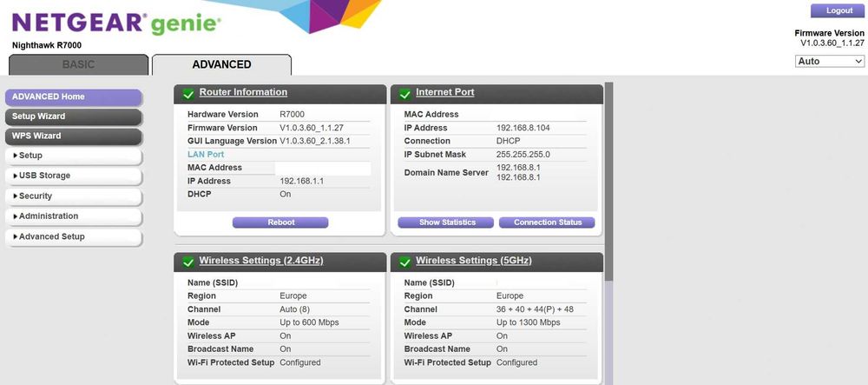Open ADVANCED Home in the sidebar
The height and width of the screenshot is (385, 868).
coord(74,96)
